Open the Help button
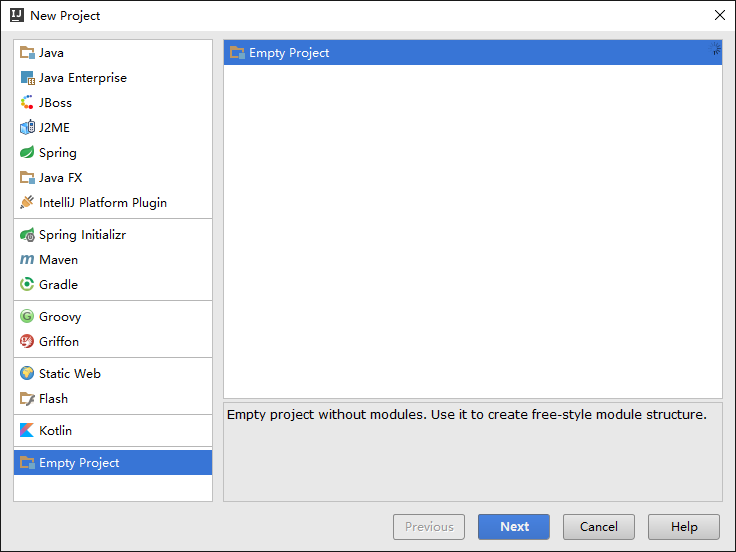Screen dimensions: 736x552 (x=684, y=527)
